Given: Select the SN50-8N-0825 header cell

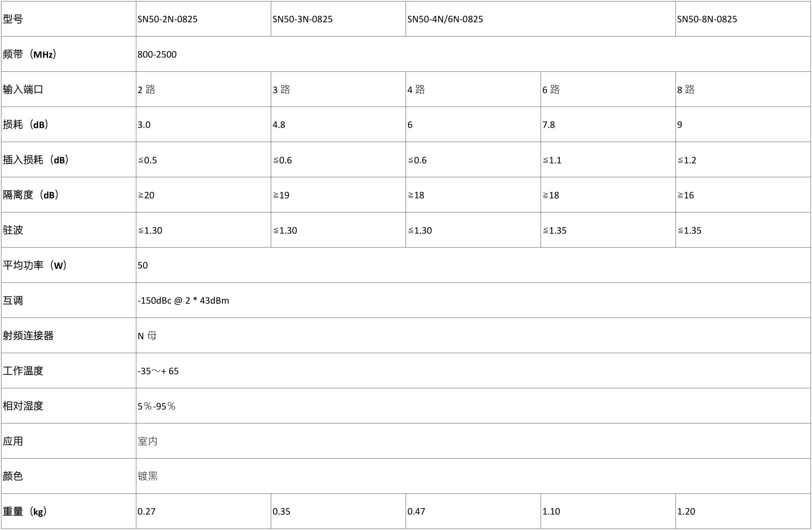Looking at the screenshot, I should coord(743,19).
